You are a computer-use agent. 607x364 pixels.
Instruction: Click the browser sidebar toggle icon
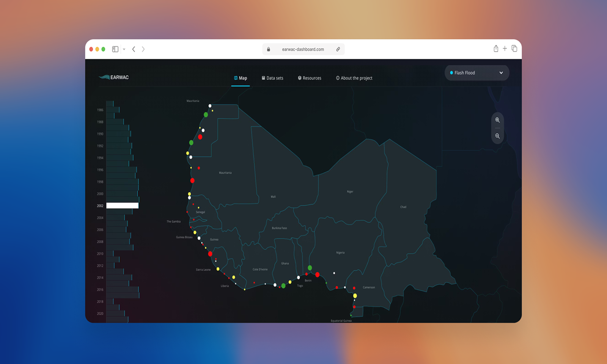115,49
